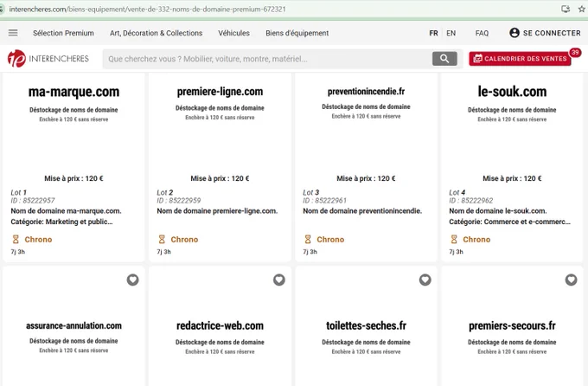Click the text ID : 85222959
The image size is (588, 386).
[x=179, y=201]
